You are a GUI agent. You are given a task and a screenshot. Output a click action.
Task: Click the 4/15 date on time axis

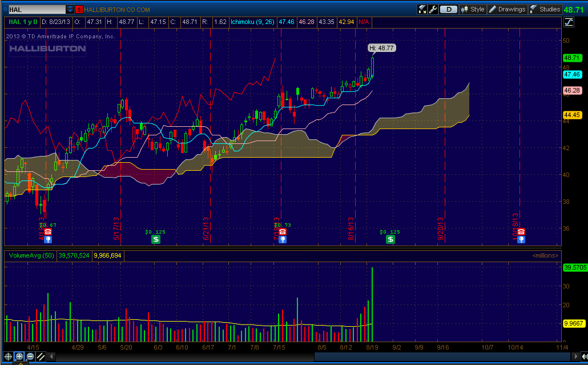pyautogui.click(x=33, y=347)
